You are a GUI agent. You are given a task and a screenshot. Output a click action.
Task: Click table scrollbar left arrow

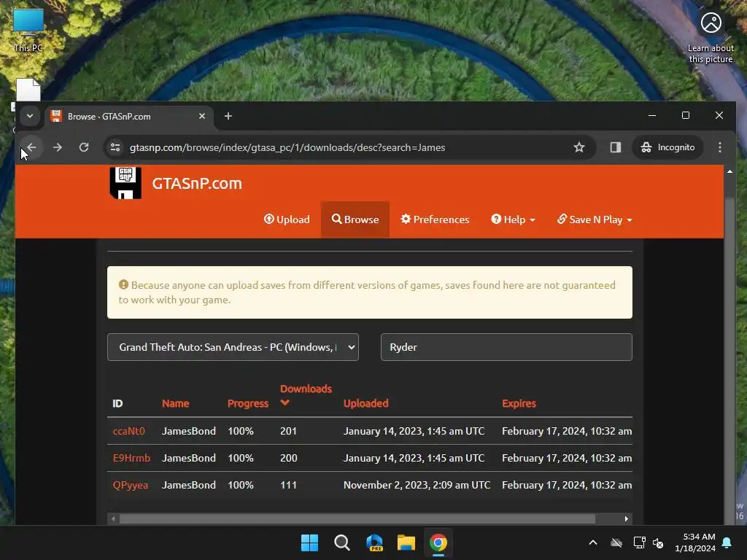pos(113,519)
